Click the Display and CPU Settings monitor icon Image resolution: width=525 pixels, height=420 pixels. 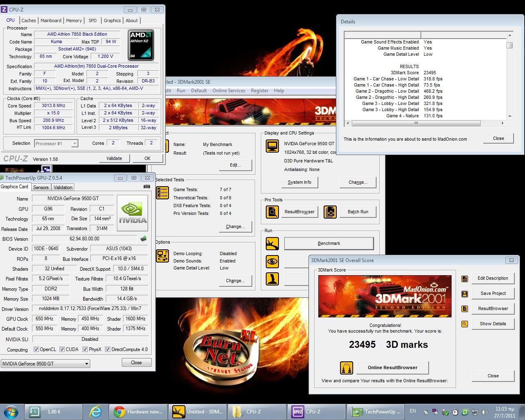tap(272, 146)
